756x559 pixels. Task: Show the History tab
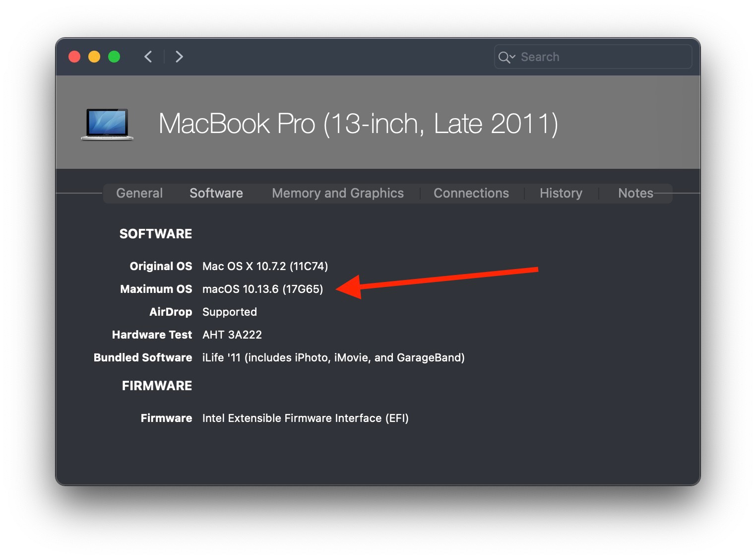tap(561, 193)
